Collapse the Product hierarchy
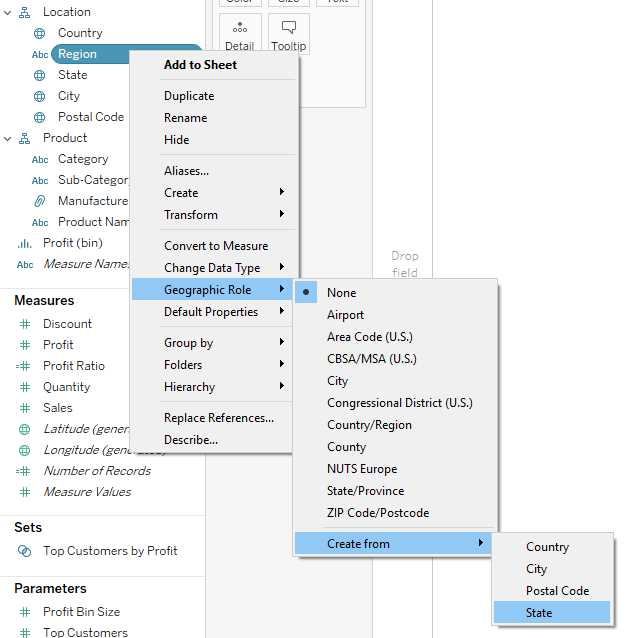The image size is (630, 638). 7,139
